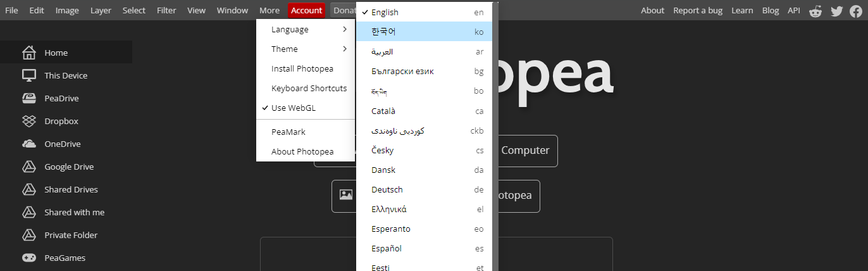Click the Private Folder icon
Image resolution: width=868 pixels, height=271 pixels.
click(28, 235)
